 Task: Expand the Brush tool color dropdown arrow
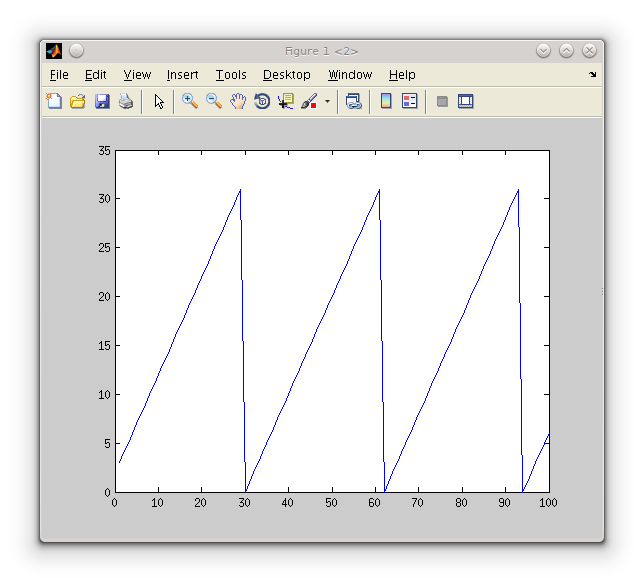click(327, 102)
